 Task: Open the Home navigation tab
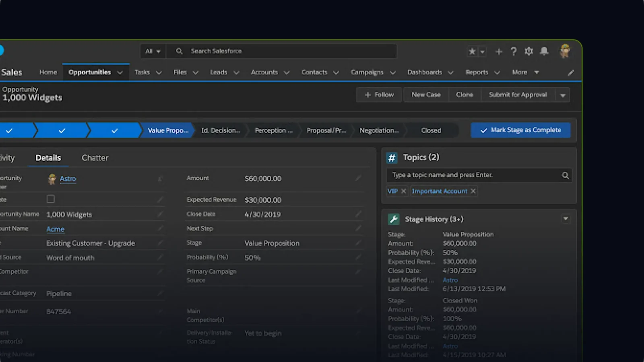(48, 72)
